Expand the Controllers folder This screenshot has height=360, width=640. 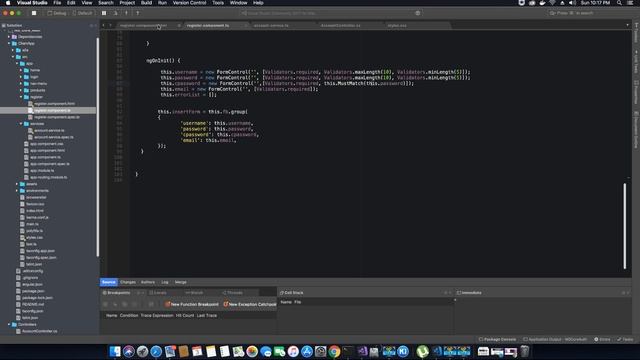[x=9, y=324]
